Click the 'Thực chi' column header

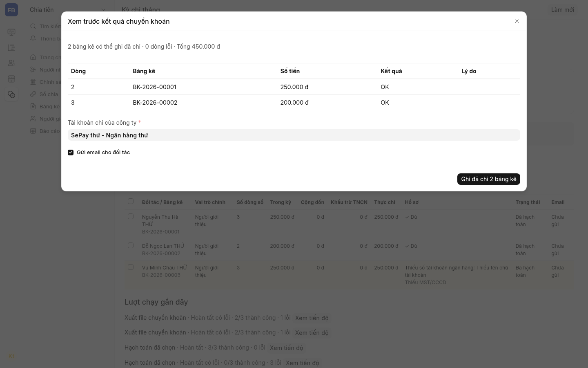coord(385,202)
